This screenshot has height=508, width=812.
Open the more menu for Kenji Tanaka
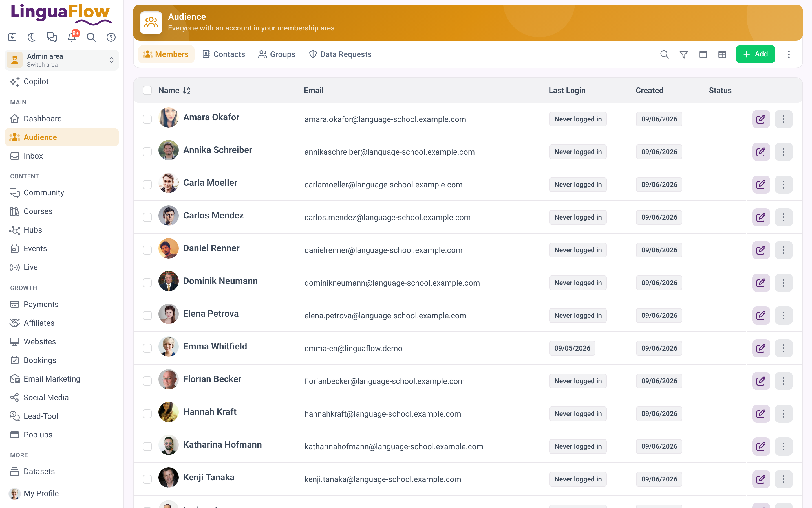click(784, 479)
